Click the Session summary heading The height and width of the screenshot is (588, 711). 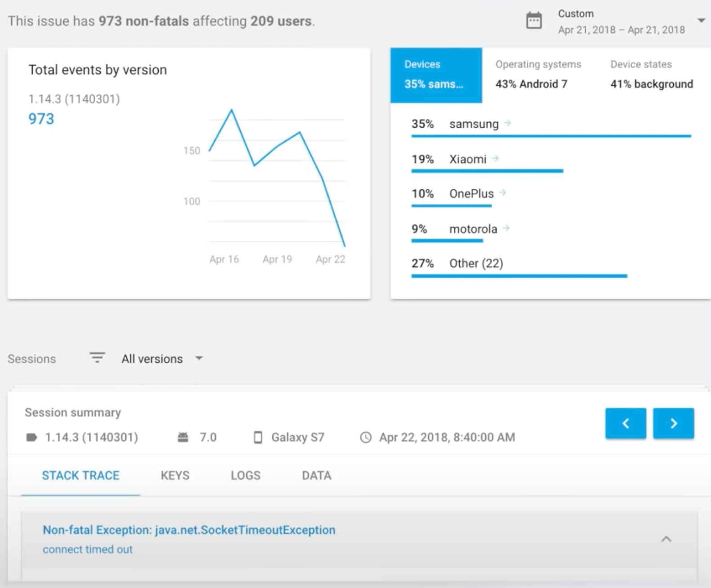click(73, 413)
